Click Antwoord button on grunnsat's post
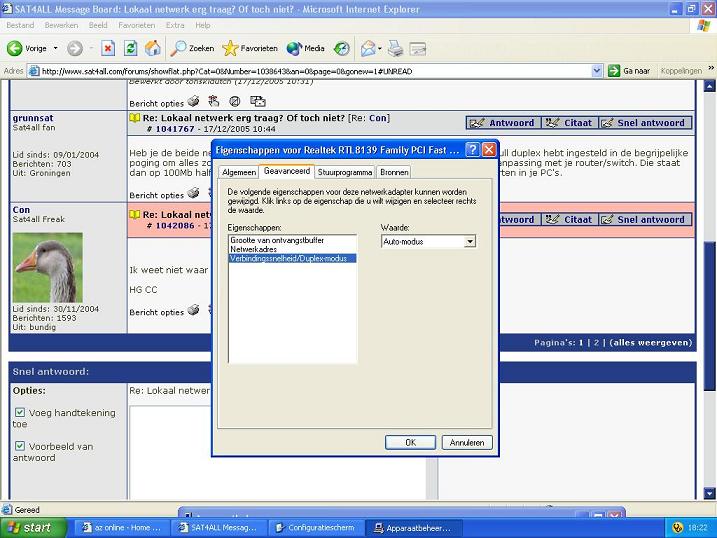The height and width of the screenshot is (538, 717). coord(503,123)
